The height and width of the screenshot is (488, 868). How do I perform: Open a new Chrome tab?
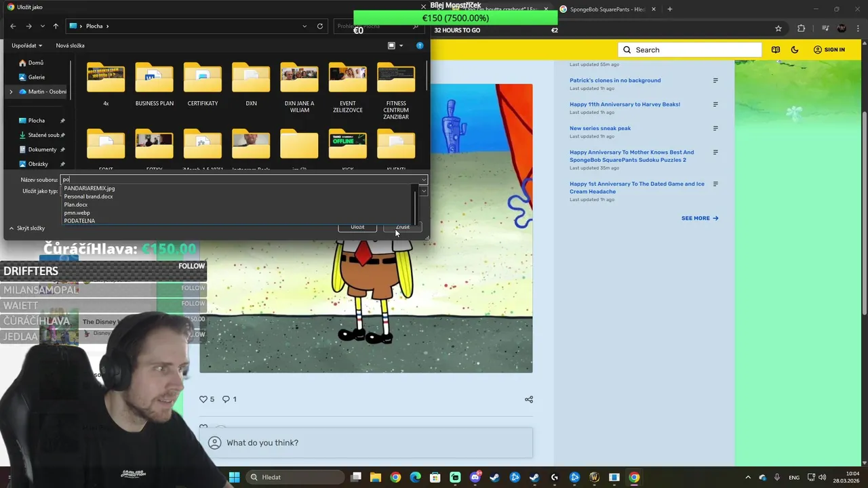pyautogui.click(x=670, y=9)
